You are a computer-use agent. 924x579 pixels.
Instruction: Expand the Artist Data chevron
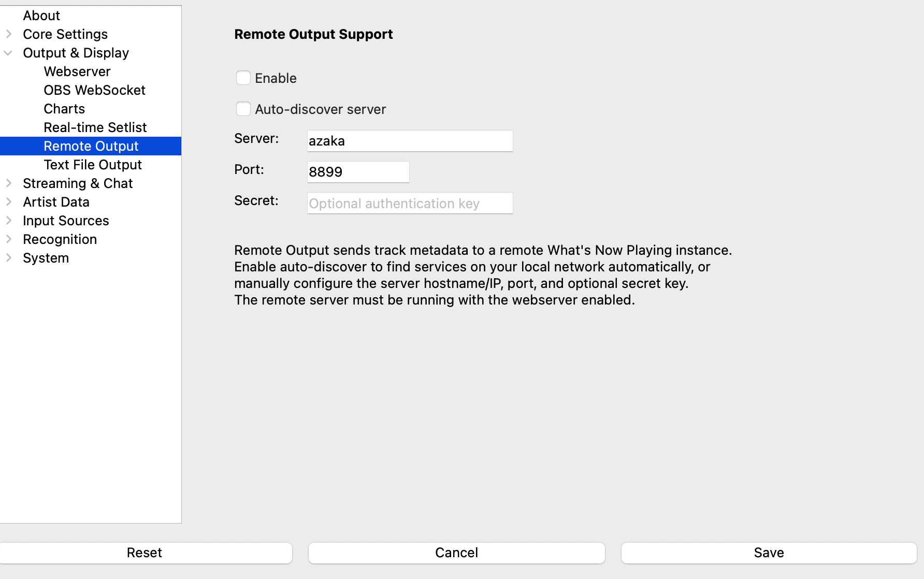[9, 202]
